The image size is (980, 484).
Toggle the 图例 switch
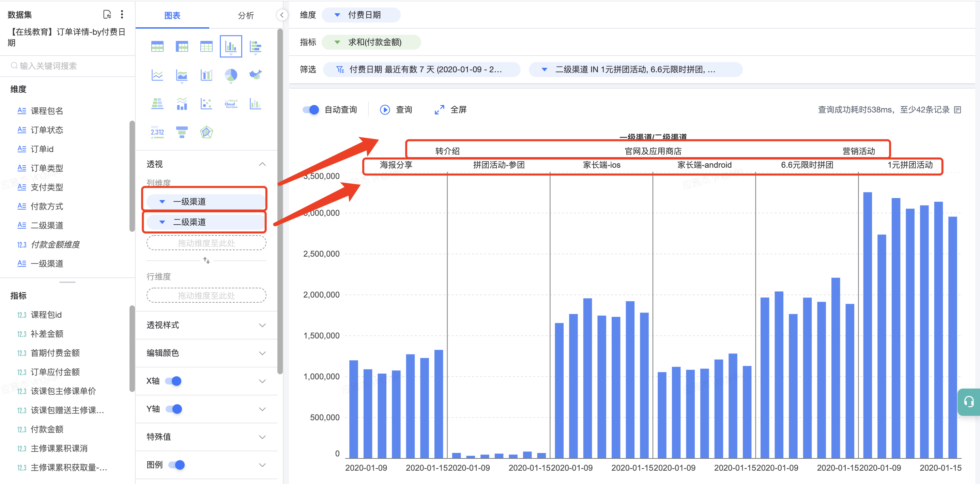(177, 465)
